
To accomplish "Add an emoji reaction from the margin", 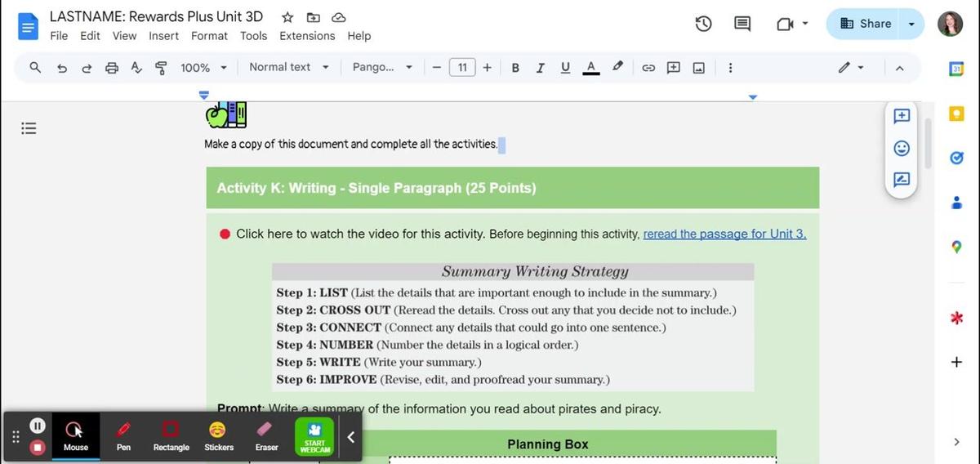I will pos(902,148).
